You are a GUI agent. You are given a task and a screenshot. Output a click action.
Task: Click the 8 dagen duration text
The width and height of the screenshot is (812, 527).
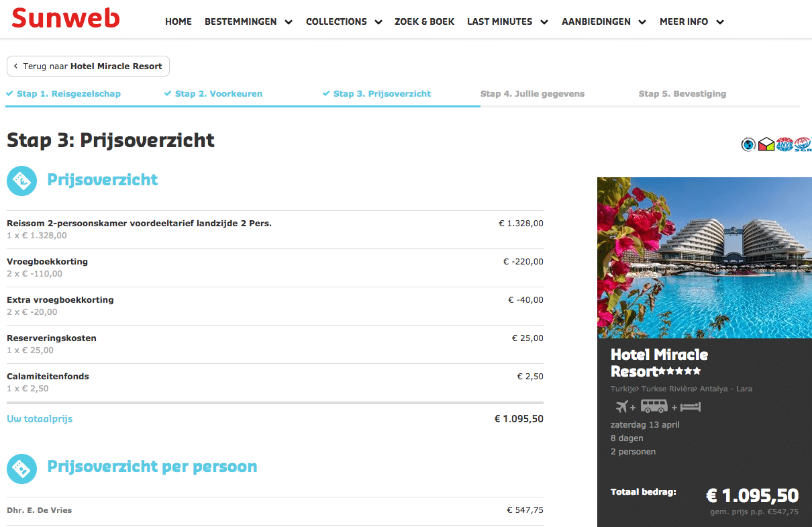tap(627, 438)
